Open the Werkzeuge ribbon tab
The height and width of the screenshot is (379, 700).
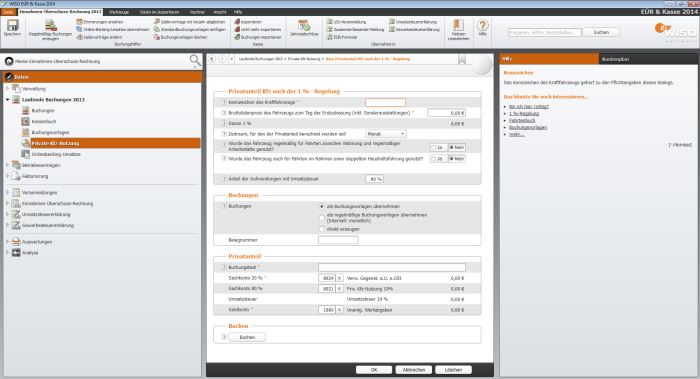119,12
